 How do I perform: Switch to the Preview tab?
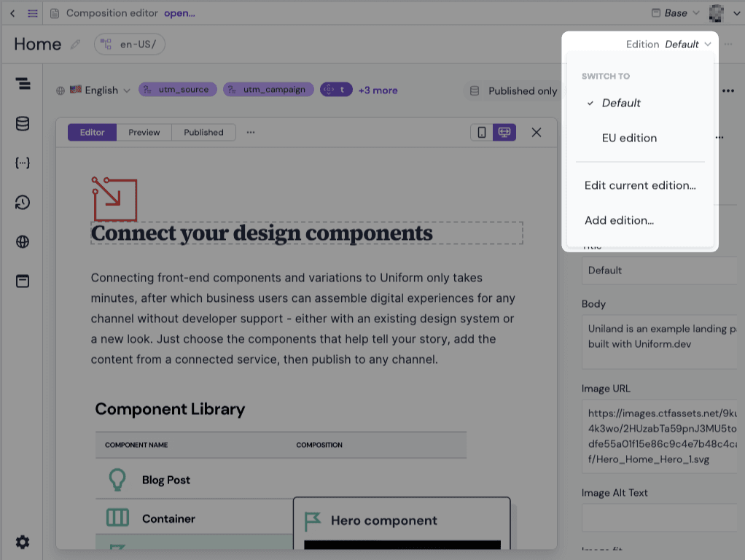coord(144,132)
